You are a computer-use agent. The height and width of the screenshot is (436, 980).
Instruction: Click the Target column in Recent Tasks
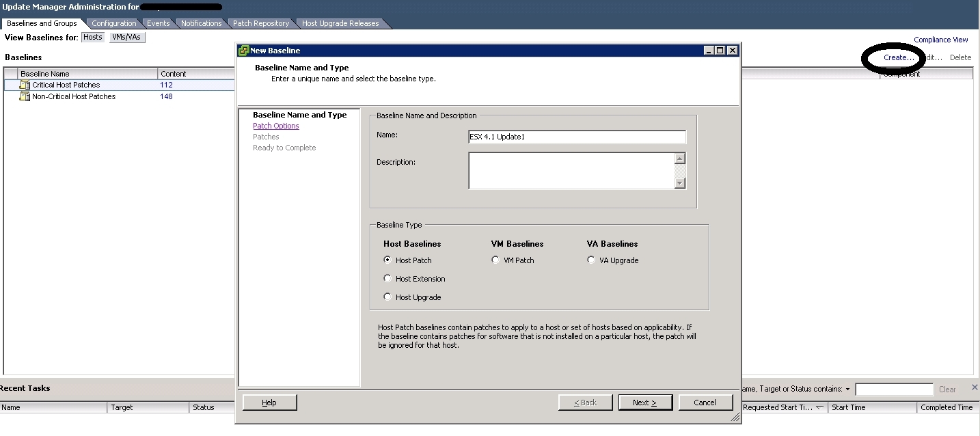click(148, 407)
